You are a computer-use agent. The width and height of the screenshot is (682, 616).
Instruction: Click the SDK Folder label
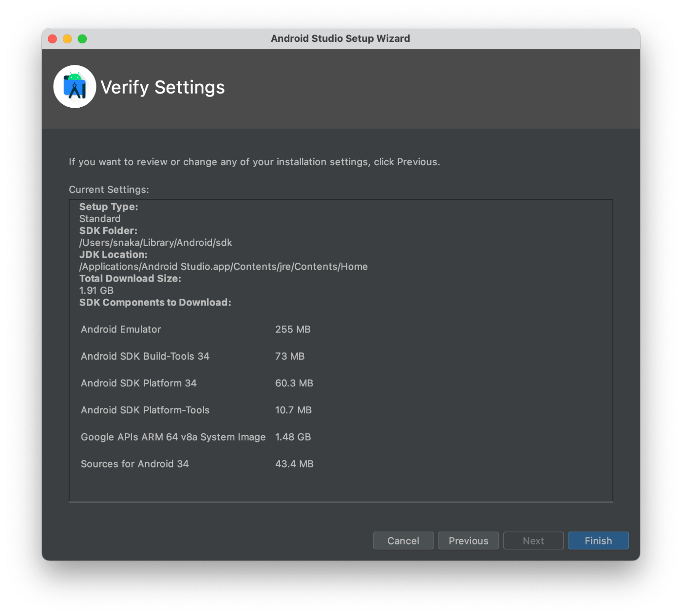[108, 231]
